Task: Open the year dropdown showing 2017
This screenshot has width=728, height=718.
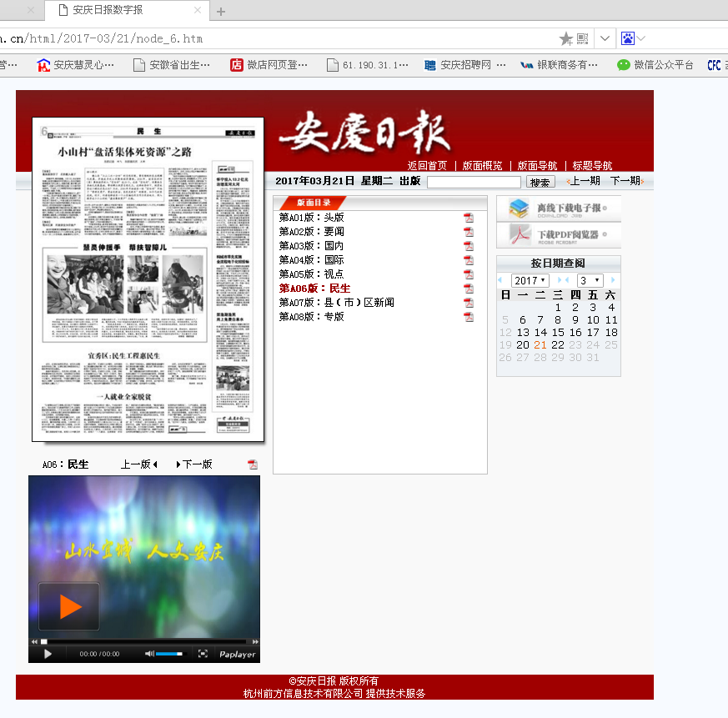Action: [x=530, y=280]
